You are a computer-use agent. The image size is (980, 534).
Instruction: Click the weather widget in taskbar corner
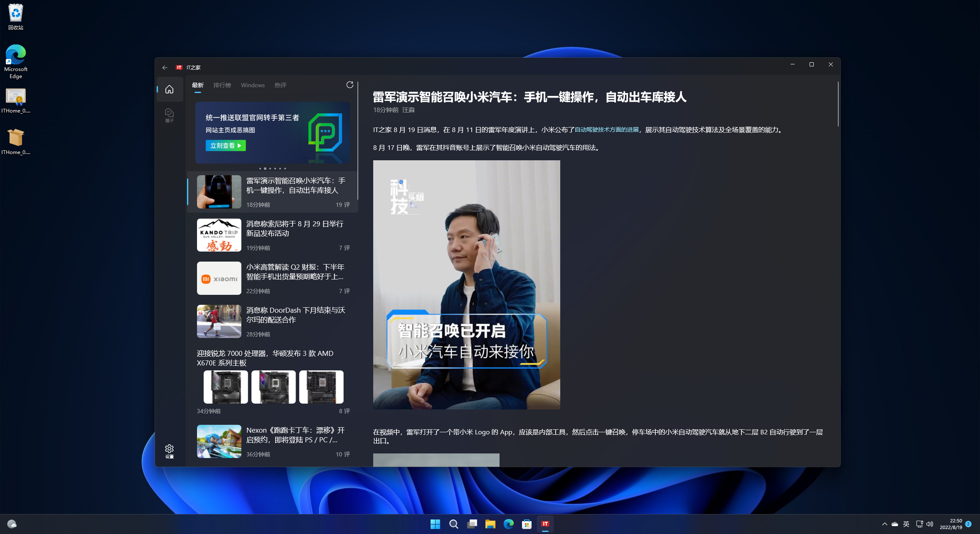(12, 524)
